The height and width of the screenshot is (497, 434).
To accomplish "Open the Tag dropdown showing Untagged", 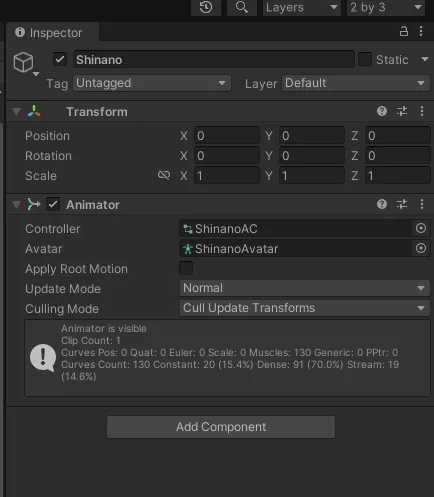I will click(x=152, y=83).
